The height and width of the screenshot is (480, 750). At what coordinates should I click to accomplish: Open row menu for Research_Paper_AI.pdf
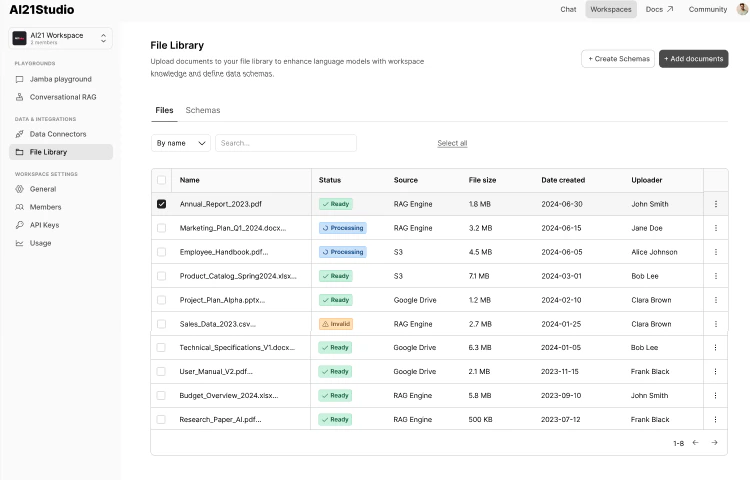[715, 419]
